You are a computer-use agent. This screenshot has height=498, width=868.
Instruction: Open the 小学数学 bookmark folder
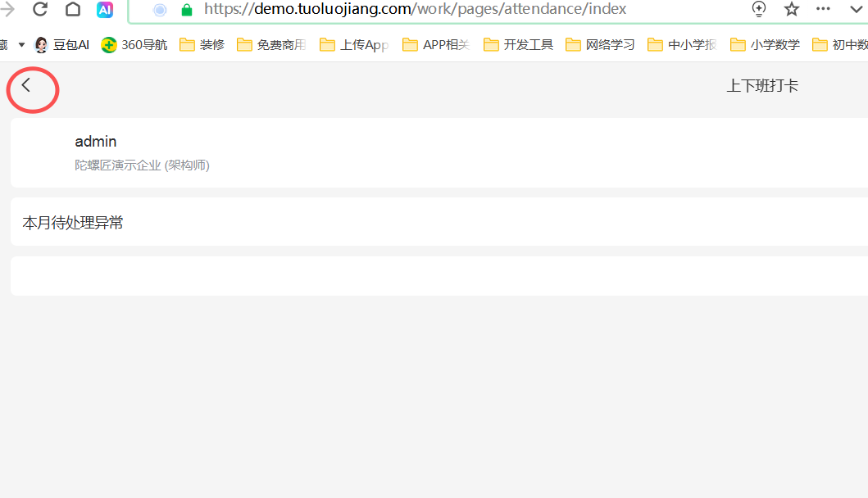pyautogui.click(x=765, y=45)
